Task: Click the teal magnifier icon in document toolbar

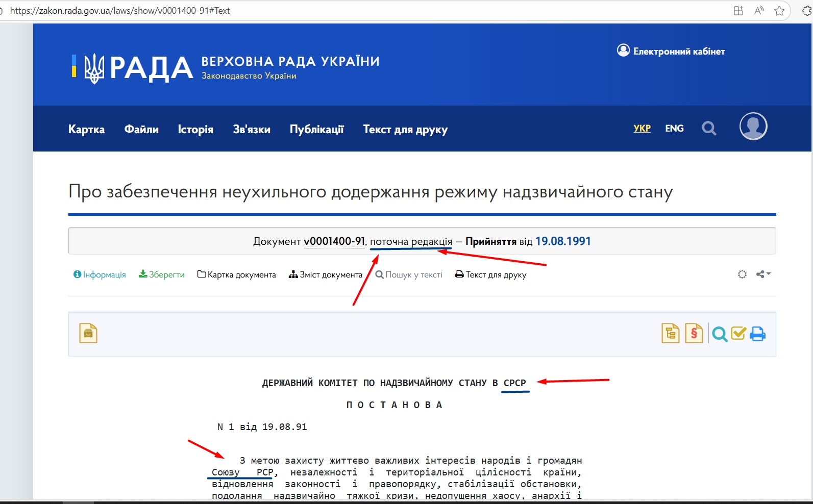Action: coord(720,334)
